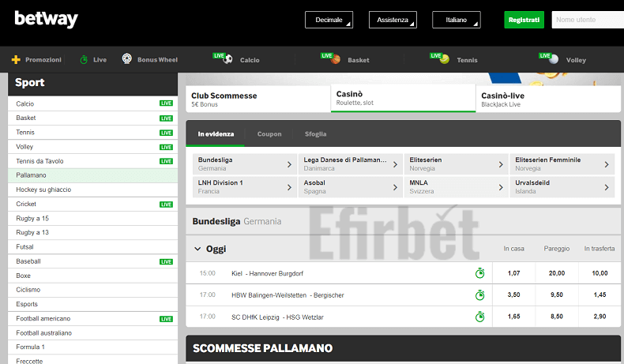Viewport: 624px width, 364px height.
Task: Select Boxe in sidebar
Action: (x=92, y=276)
